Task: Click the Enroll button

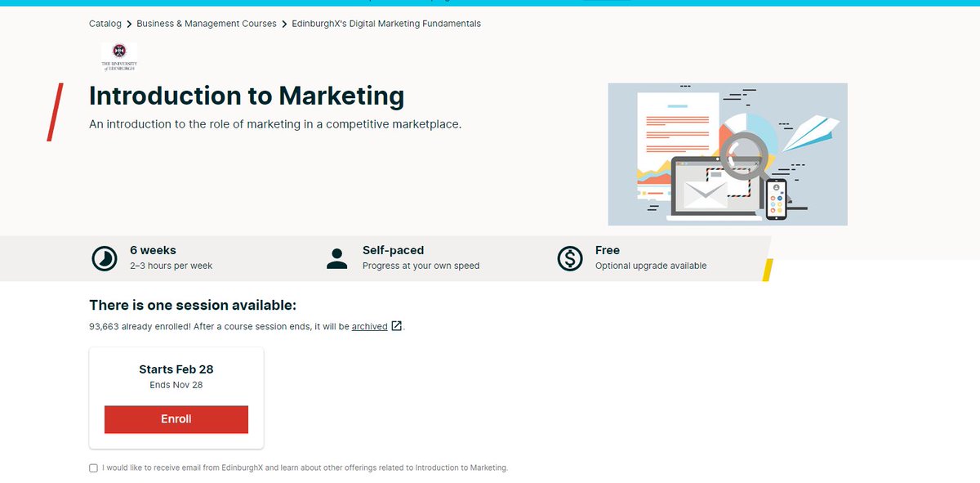Action: 176,419
